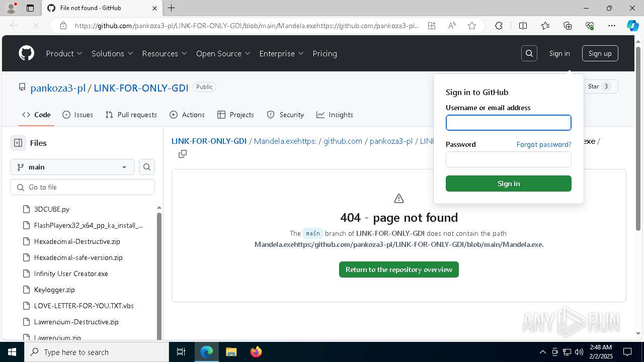Launch Firefox from taskbar
This screenshot has height=362, width=644.
[256, 352]
